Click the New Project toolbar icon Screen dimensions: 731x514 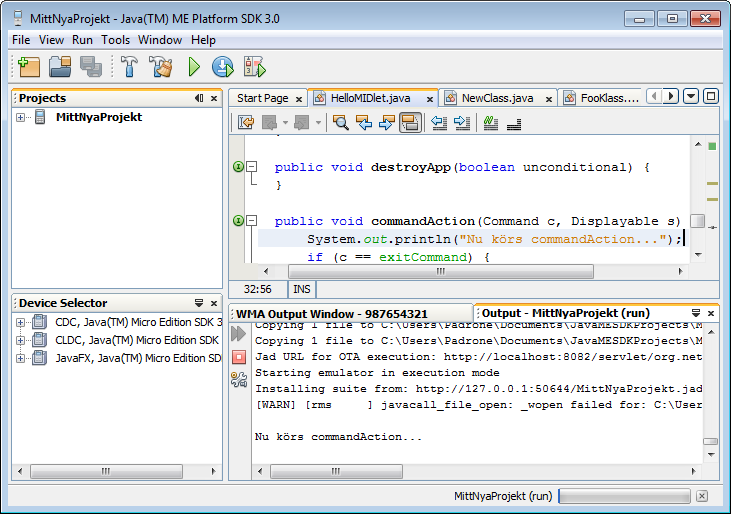coord(29,67)
